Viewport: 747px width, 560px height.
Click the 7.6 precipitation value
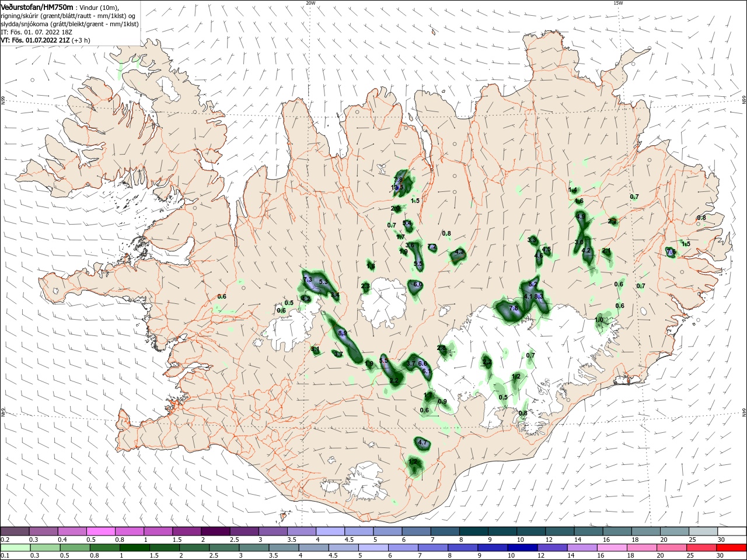click(671, 252)
